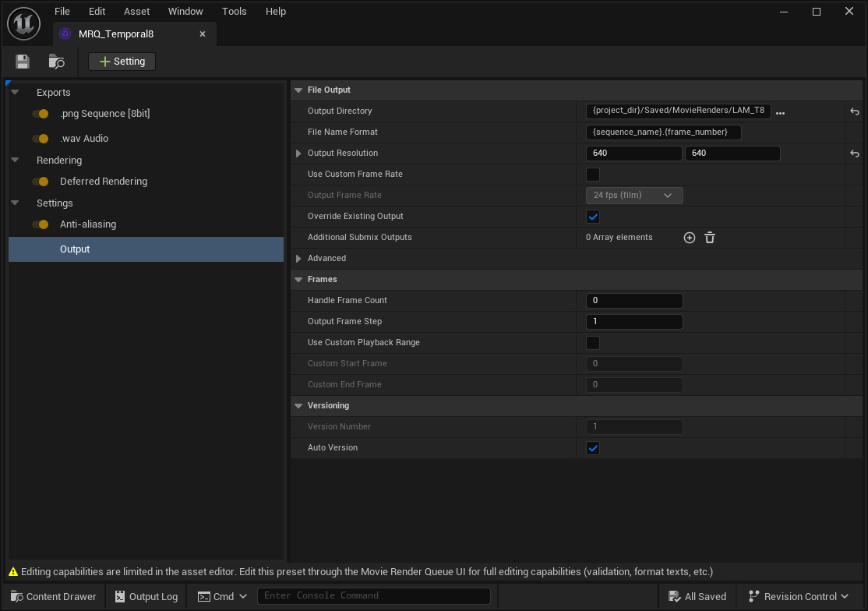Browse to asset in Content Browser icon
This screenshot has width=868, height=611.
click(x=56, y=62)
